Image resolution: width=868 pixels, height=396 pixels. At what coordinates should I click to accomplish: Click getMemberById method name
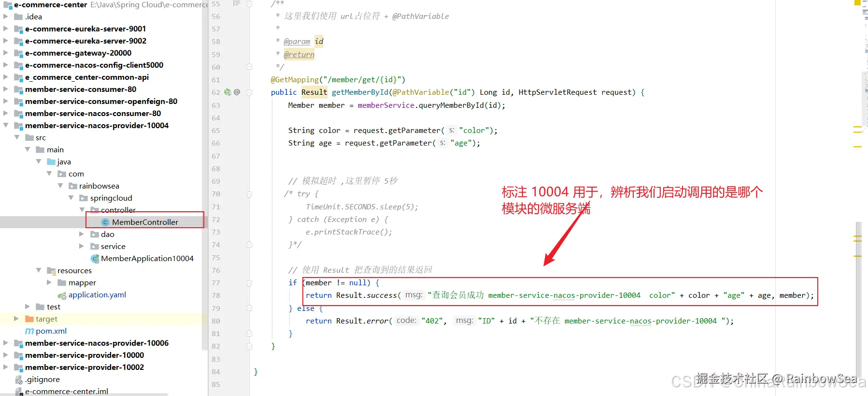click(360, 92)
